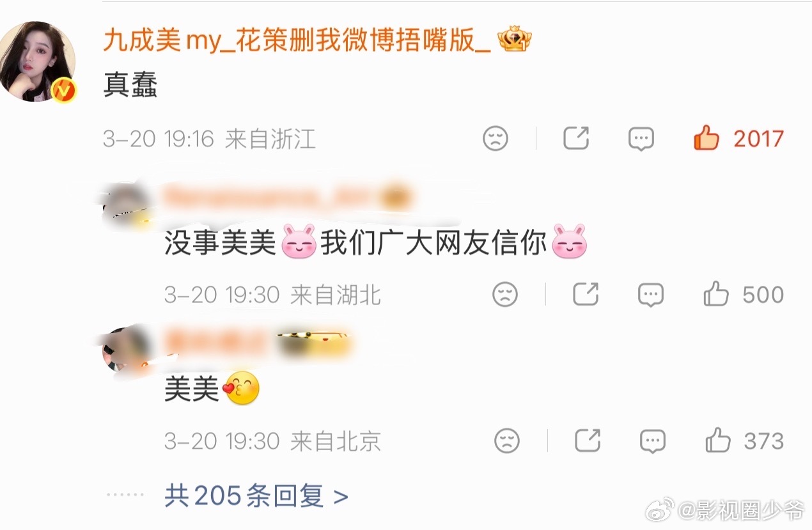The height and width of the screenshot is (530, 812).
Task: Click the orange V verification badge
Action: point(63,90)
